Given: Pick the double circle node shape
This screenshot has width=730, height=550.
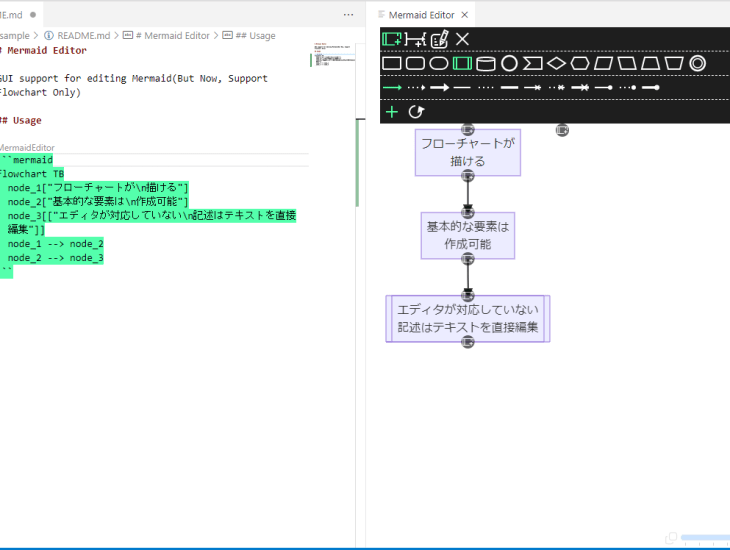Looking at the screenshot, I should tap(697, 64).
